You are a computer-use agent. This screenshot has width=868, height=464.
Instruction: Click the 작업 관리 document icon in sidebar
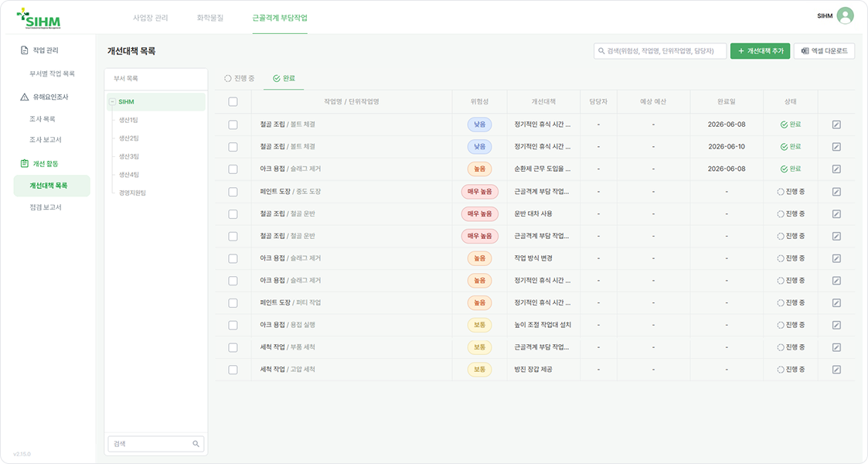tap(25, 49)
